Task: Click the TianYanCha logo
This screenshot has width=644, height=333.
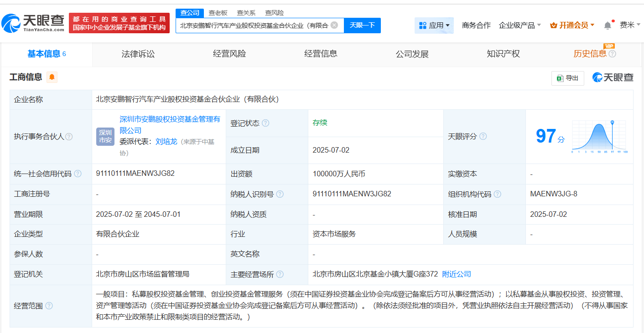Action: point(33,23)
